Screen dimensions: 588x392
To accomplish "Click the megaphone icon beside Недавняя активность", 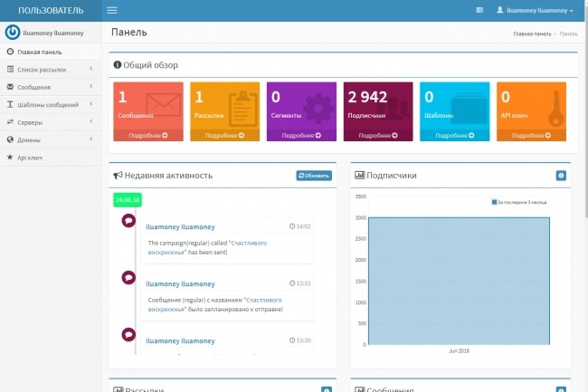I will (x=119, y=176).
